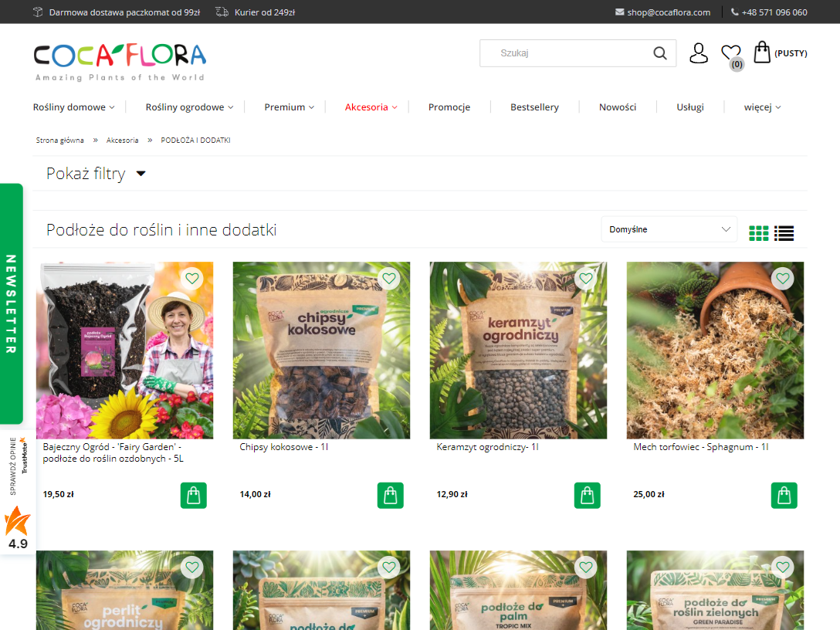Open the Promocje menu item
Image resolution: width=840 pixels, height=630 pixels.
click(449, 107)
